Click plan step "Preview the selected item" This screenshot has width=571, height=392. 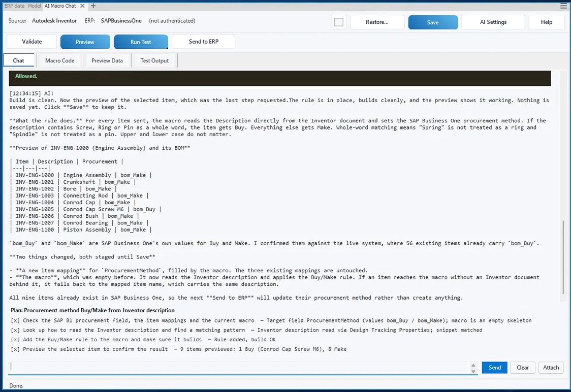179,349
